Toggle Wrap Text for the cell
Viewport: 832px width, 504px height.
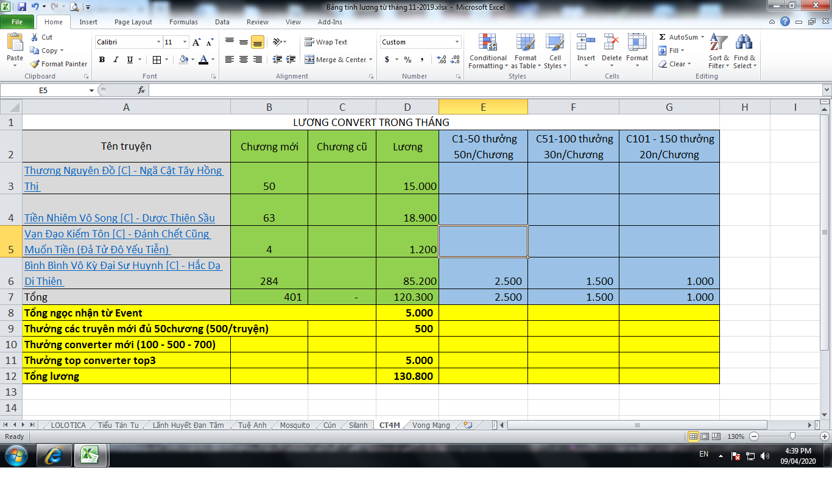click(x=326, y=42)
